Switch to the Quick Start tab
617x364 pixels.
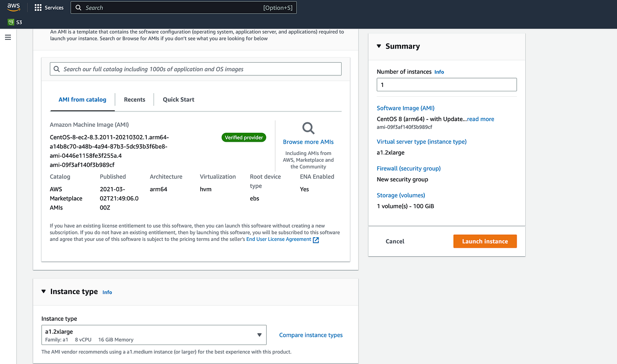click(178, 99)
